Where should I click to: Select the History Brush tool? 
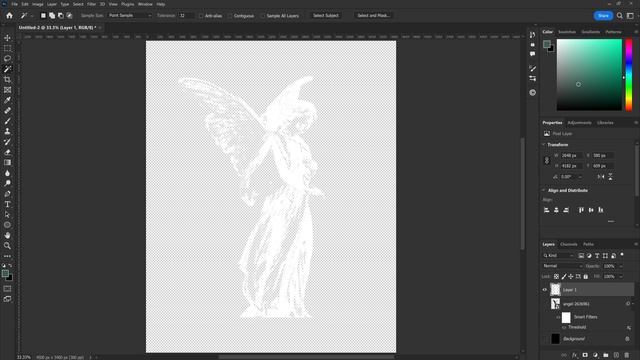[x=7, y=142]
